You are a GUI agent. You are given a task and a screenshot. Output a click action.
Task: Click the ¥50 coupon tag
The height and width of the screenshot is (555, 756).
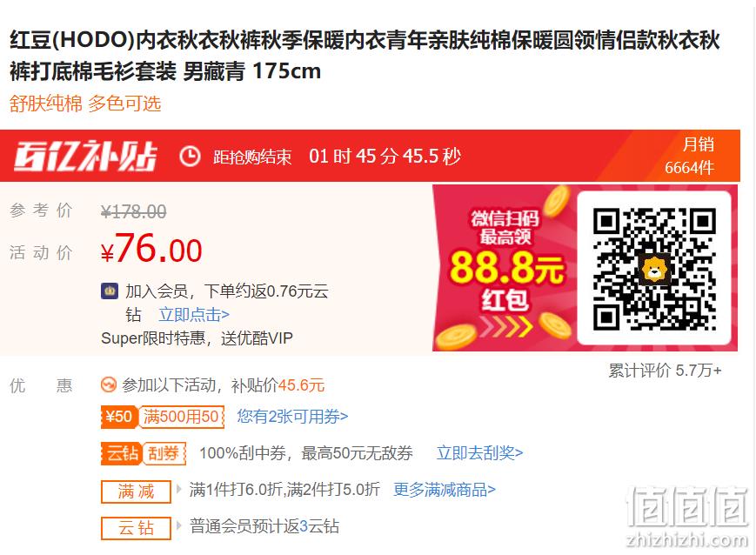pos(163,417)
